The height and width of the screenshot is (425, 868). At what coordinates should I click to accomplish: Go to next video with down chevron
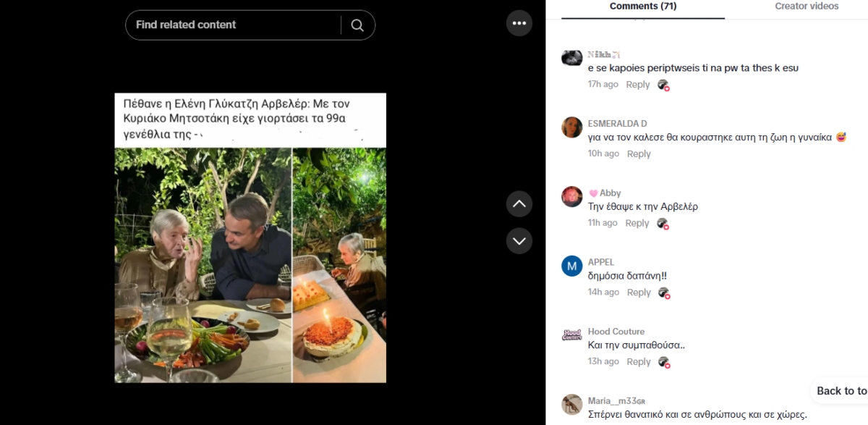point(519,240)
